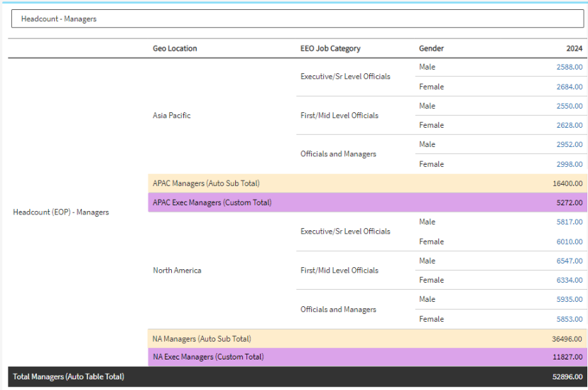
Task: Click the EEO Job Category column header
Action: coord(330,48)
